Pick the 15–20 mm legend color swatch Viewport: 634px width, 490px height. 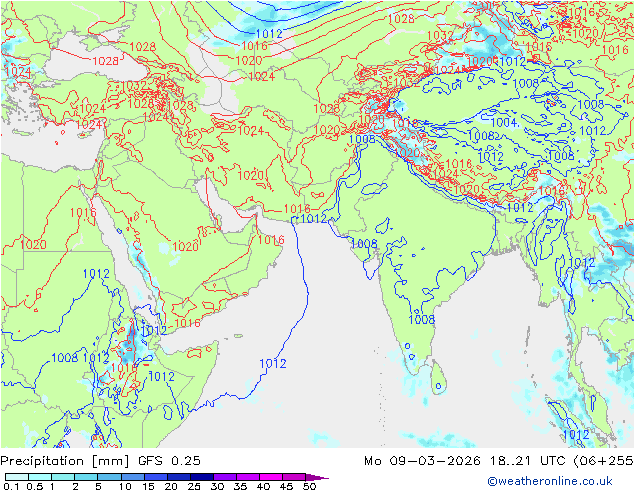click(x=156, y=477)
